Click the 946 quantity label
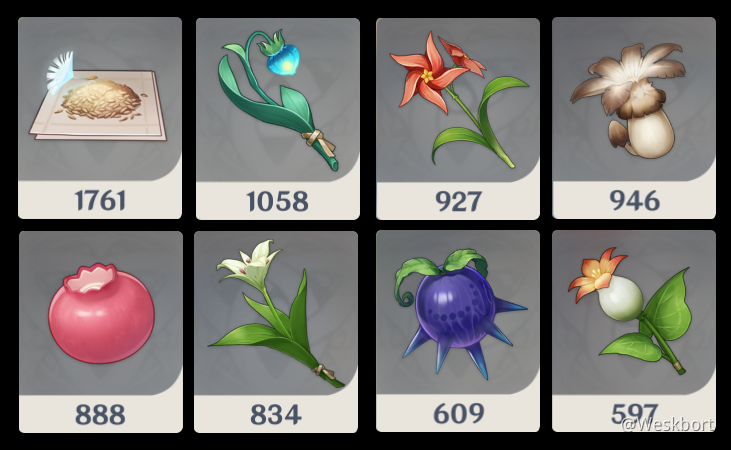The height and width of the screenshot is (450, 731). pos(634,201)
